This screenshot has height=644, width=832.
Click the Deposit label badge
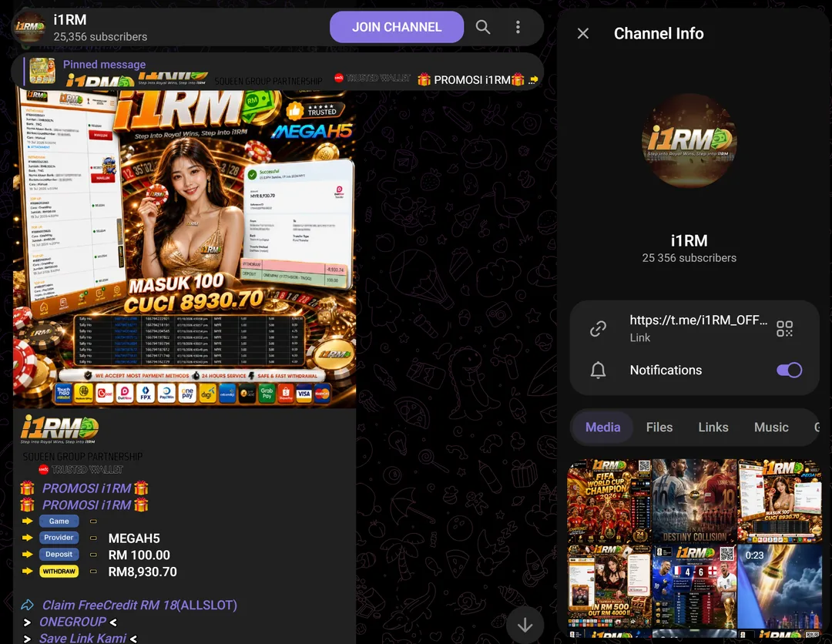coord(59,555)
